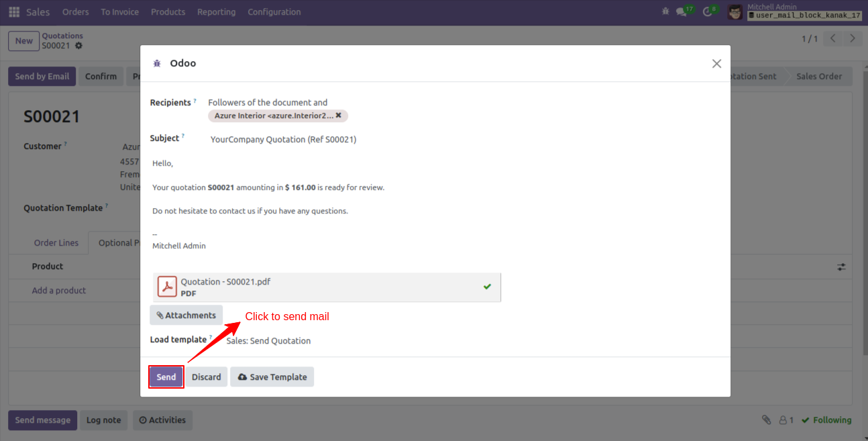Go to next record arrow

[853, 39]
